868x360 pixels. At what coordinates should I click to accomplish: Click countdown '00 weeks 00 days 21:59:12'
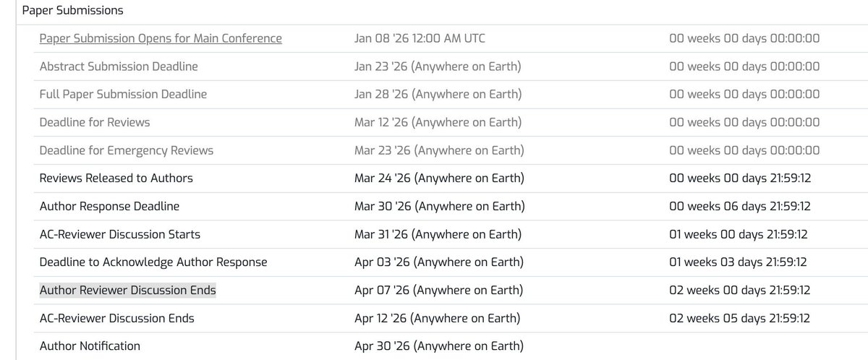(x=739, y=178)
